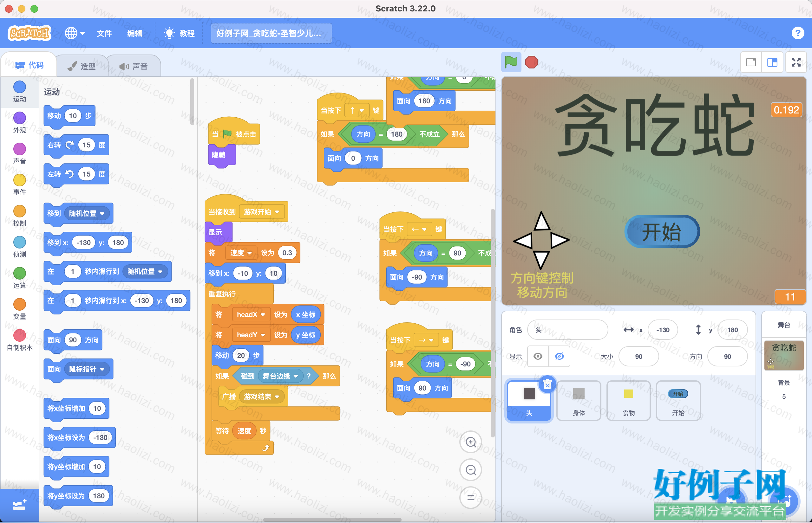Open 随机位置 dropdown in 移到 palette block

click(x=87, y=213)
